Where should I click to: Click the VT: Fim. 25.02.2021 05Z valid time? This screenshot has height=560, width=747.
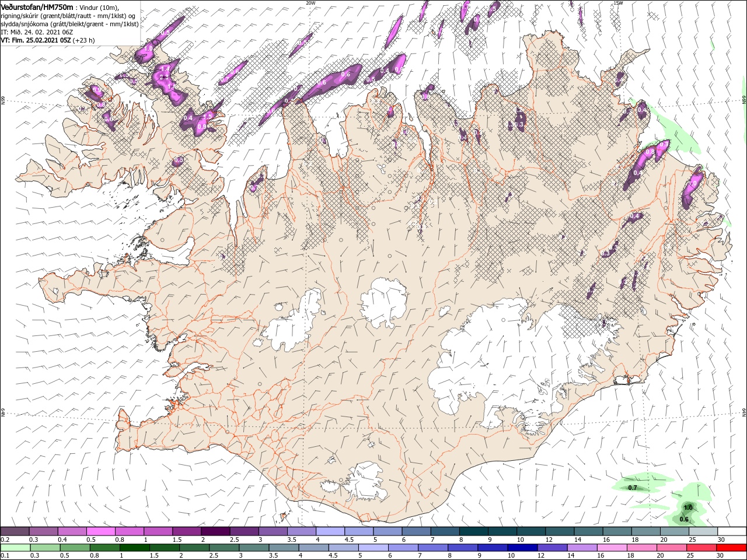48,40
